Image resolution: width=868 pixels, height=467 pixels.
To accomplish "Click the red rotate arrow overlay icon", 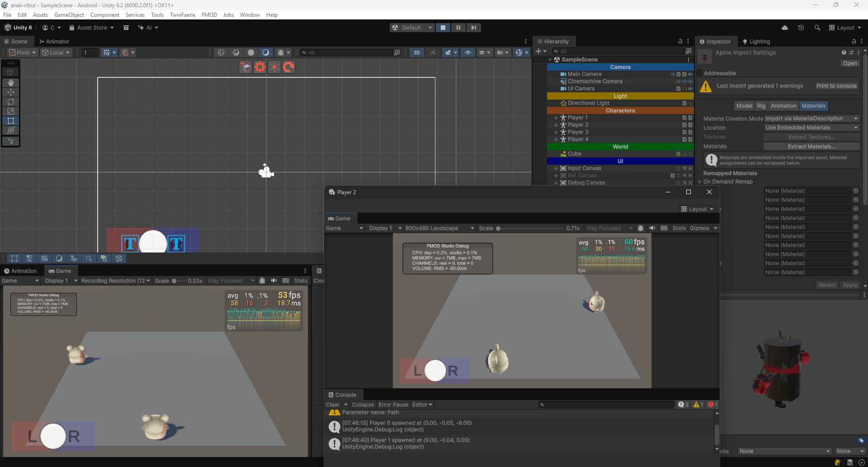I will point(289,67).
